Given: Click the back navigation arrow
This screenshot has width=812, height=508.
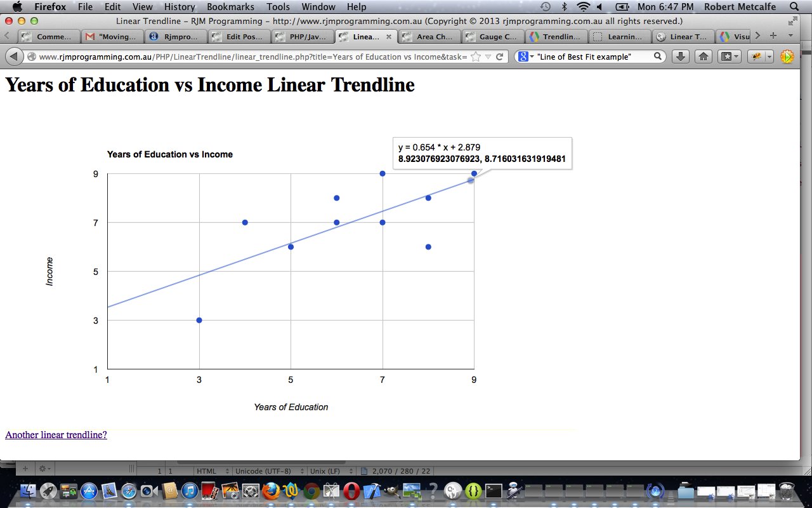Looking at the screenshot, I should pos(14,56).
